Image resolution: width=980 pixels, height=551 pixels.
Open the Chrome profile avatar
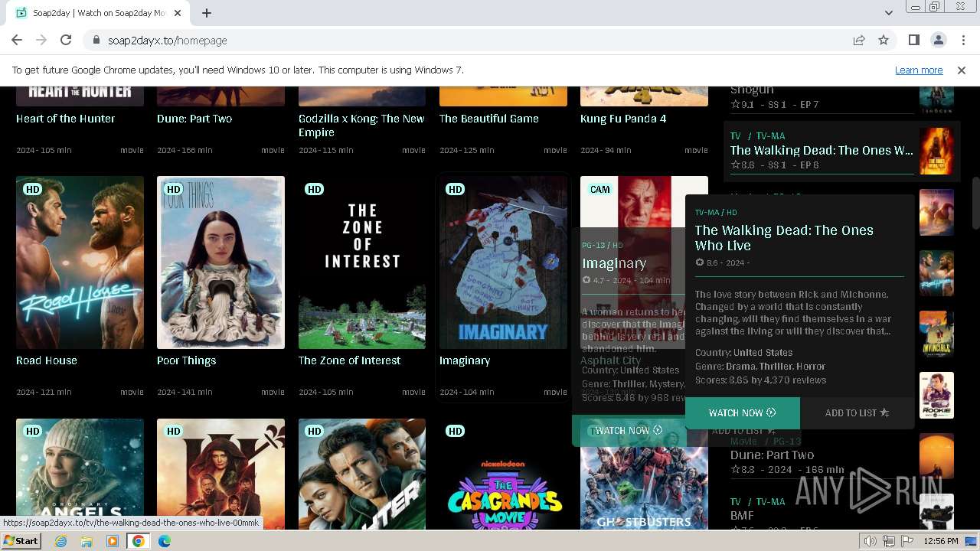pyautogui.click(x=938, y=41)
